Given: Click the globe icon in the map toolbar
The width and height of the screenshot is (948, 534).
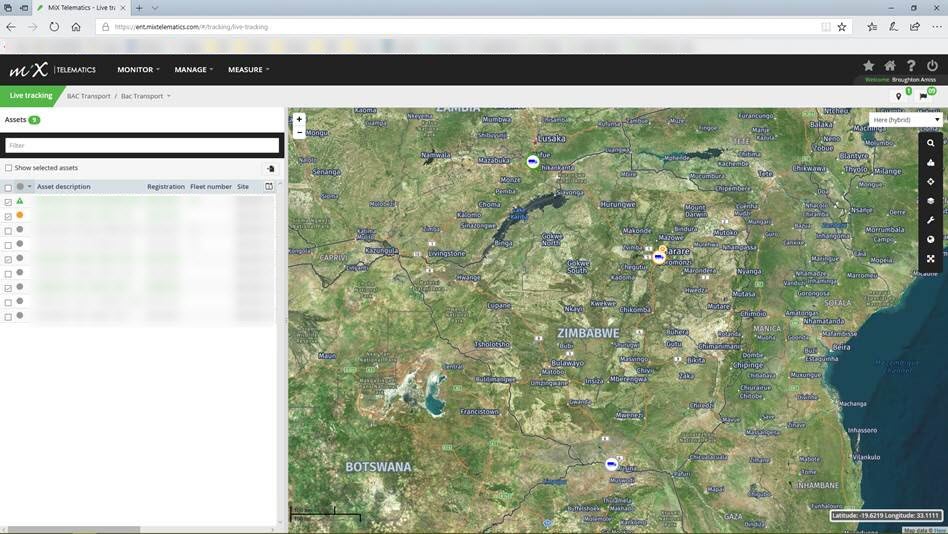Looking at the screenshot, I should (930, 239).
